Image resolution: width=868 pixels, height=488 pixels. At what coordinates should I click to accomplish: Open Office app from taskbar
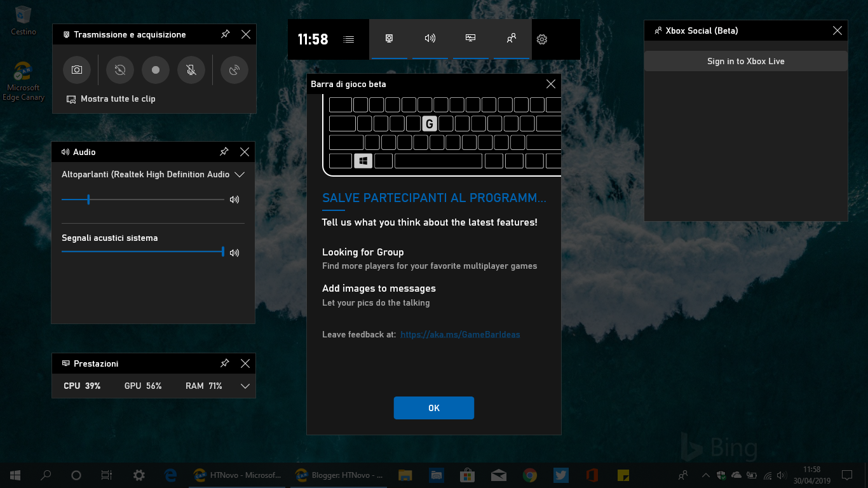click(x=592, y=475)
